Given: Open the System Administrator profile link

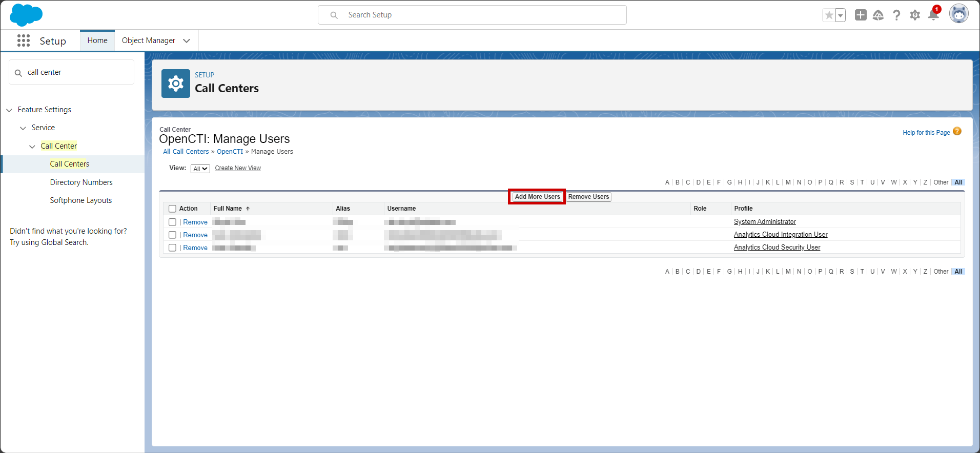Looking at the screenshot, I should click(765, 222).
